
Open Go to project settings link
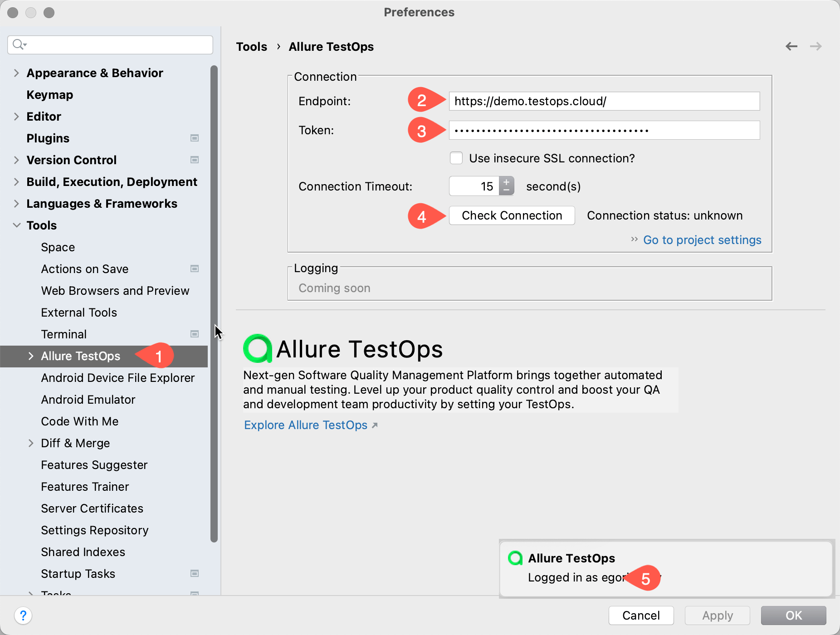[x=702, y=239]
